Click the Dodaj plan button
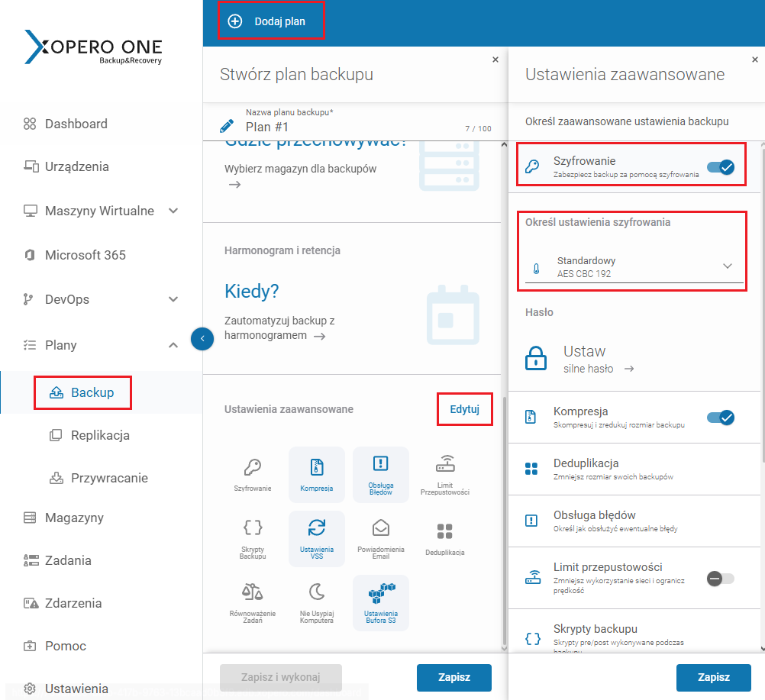The image size is (765, 700). click(270, 21)
